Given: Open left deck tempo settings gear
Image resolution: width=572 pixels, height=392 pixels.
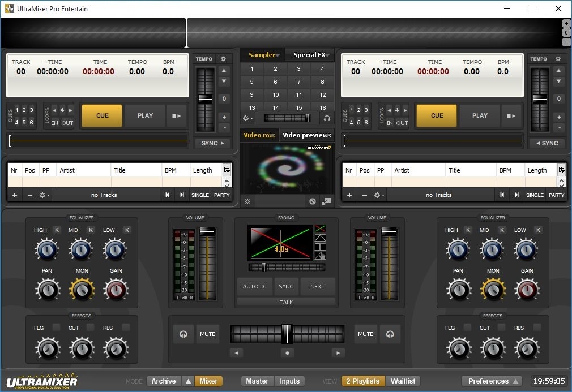Looking at the screenshot, I should point(223,59).
